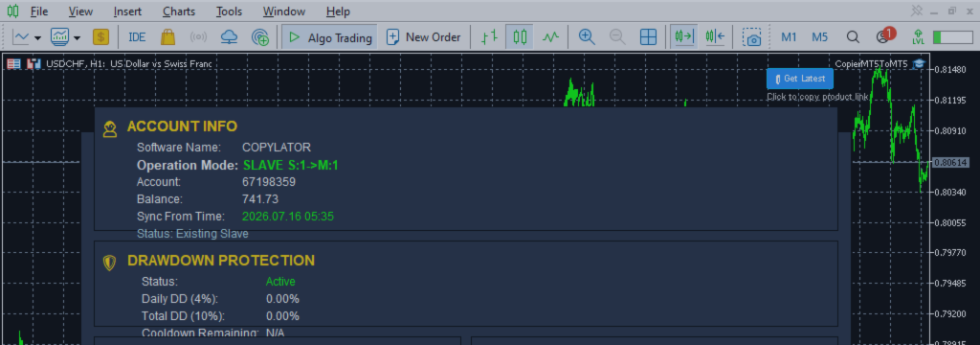Image resolution: width=980 pixels, height=345 pixels.
Task: Zoom out on the chart
Action: pos(617,37)
